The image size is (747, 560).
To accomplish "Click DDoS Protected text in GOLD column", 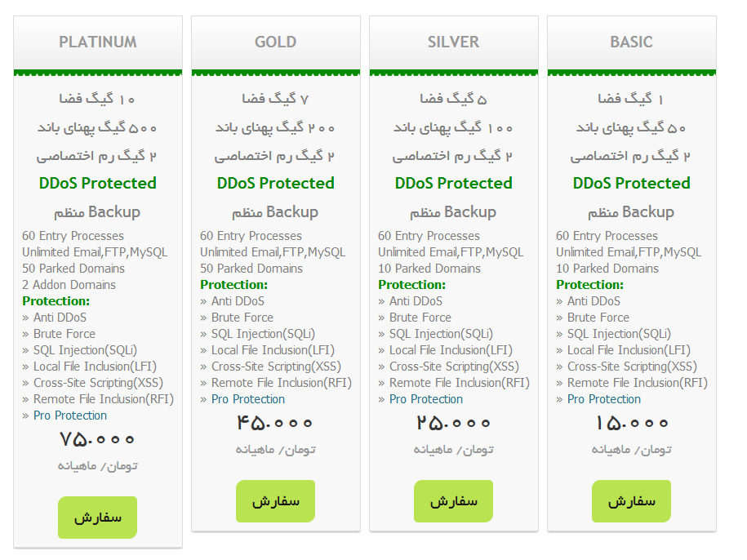I will (x=275, y=184).
